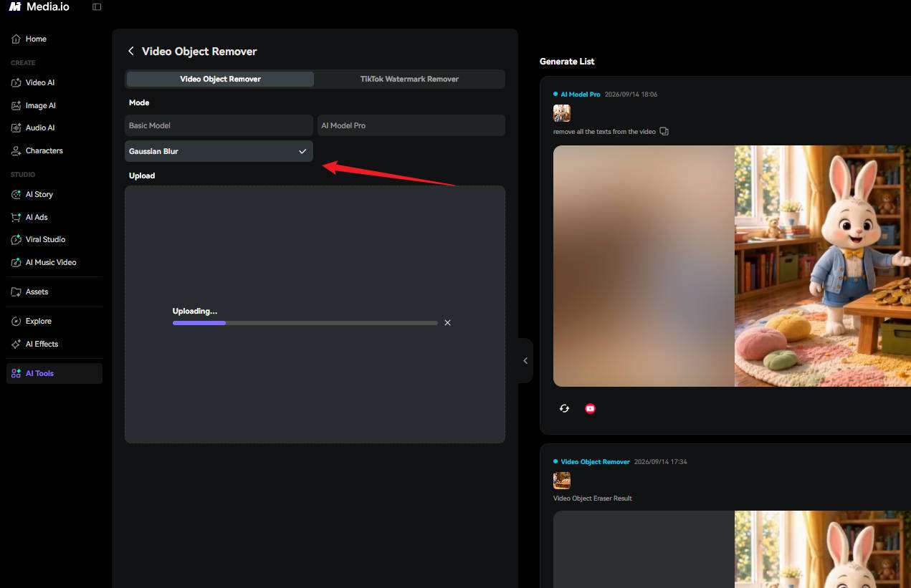This screenshot has width=911, height=588.
Task: Open Explore via its compass icon
Action: [16, 321]
